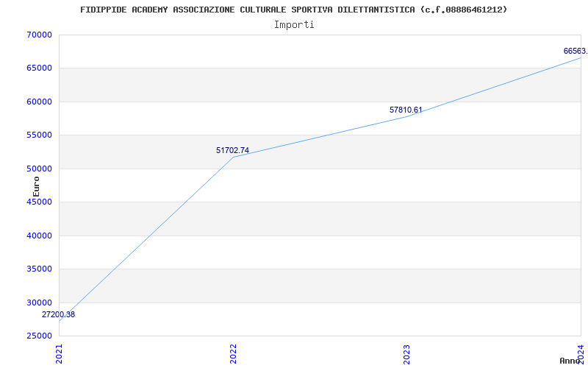Select the 2024 x-axis label
This screenshot has width=588, height=368.
point(581,354)
